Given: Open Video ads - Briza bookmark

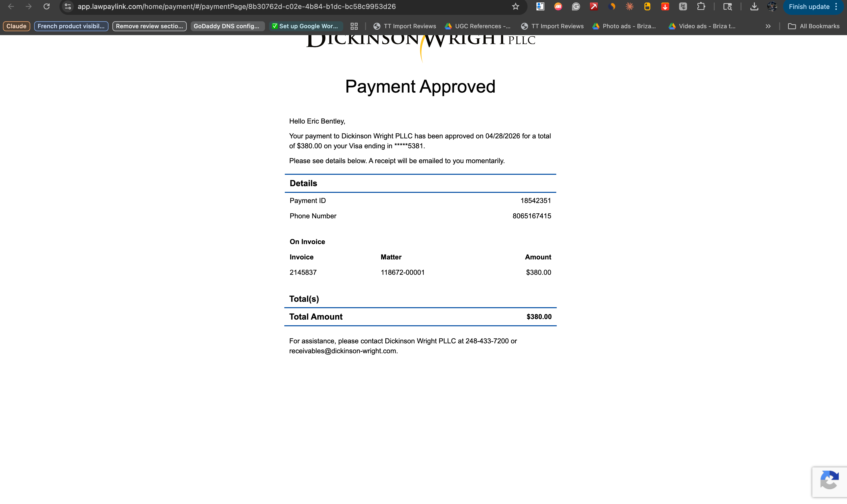Looking at the screenshot, I should point(702,26).
